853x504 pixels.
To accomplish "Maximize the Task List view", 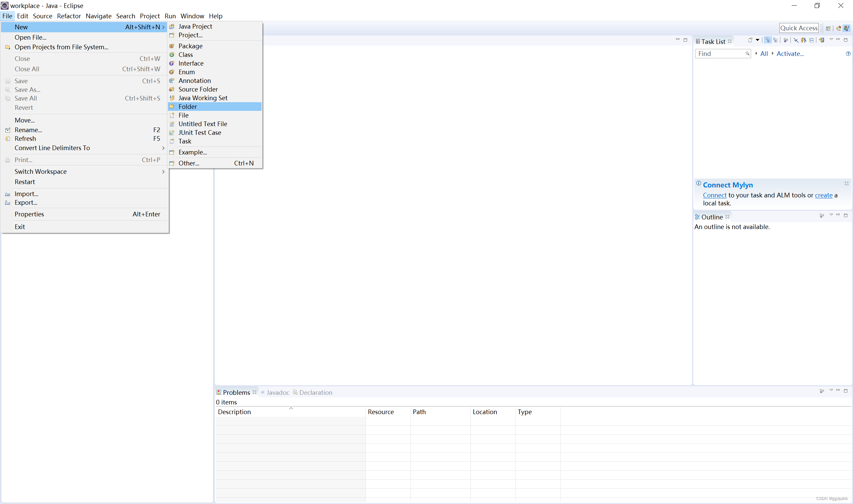I will click(846, 40).
